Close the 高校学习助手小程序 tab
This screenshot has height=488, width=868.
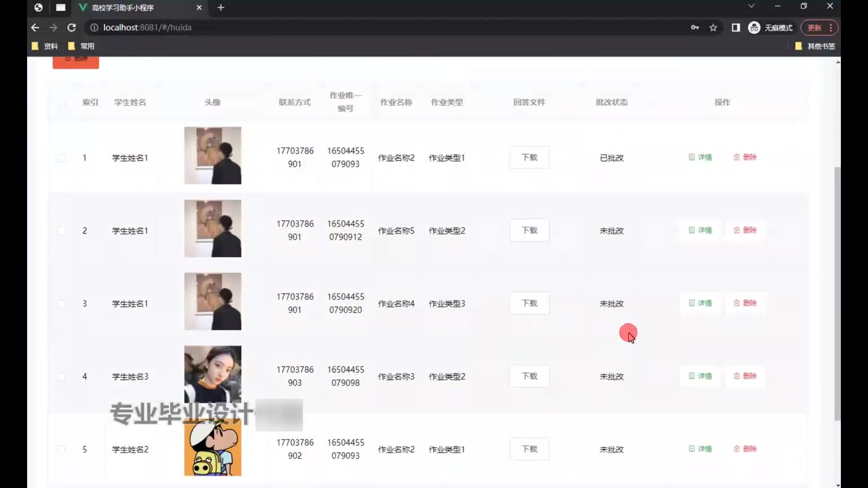click(x=199, y=8)
